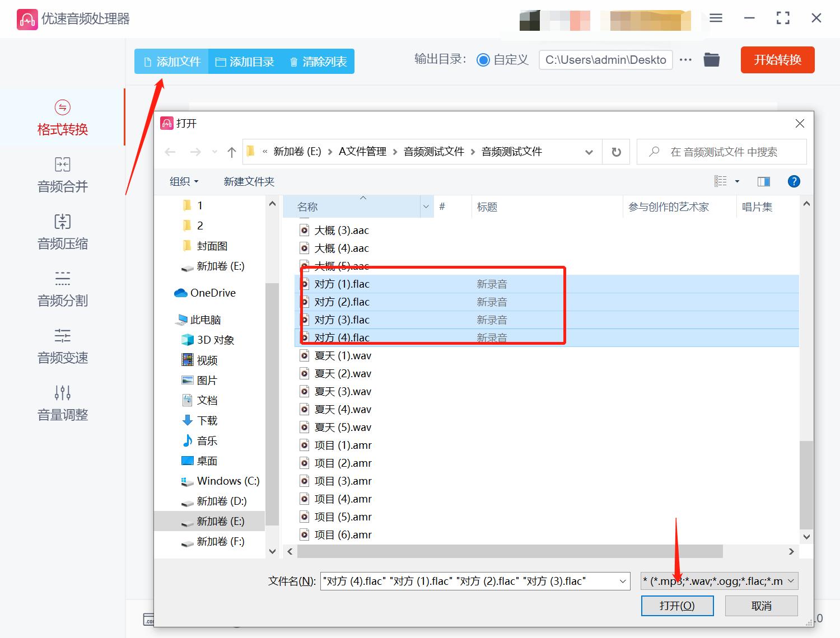Open the 音频分割 splitting tool
The height and width of the screenshot is (638, 840).
tap(62, 289)
